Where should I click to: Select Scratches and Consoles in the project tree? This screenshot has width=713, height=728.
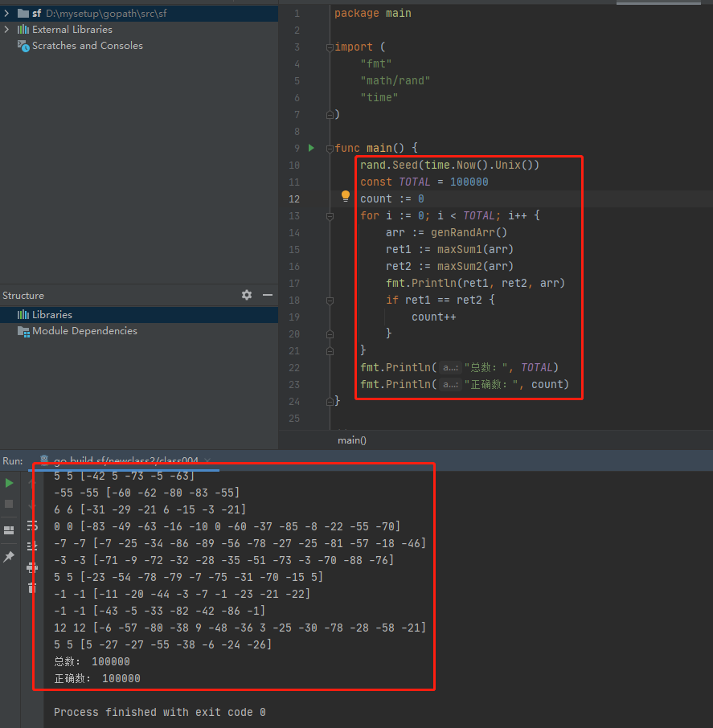pos(88,46)
